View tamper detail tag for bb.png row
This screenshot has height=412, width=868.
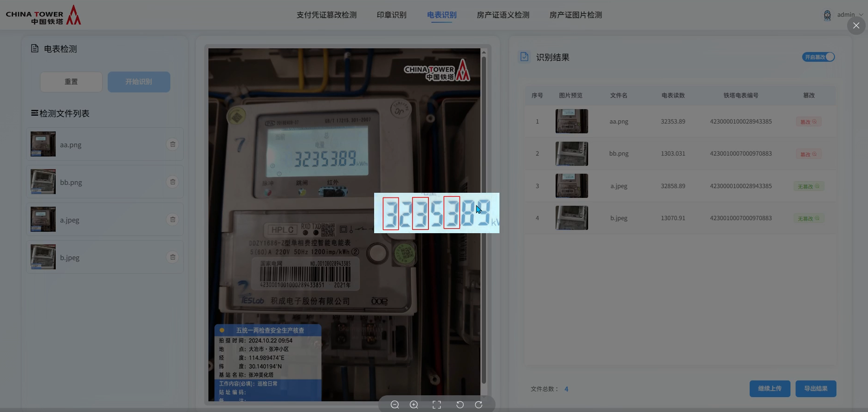click(x=809, y=154)
